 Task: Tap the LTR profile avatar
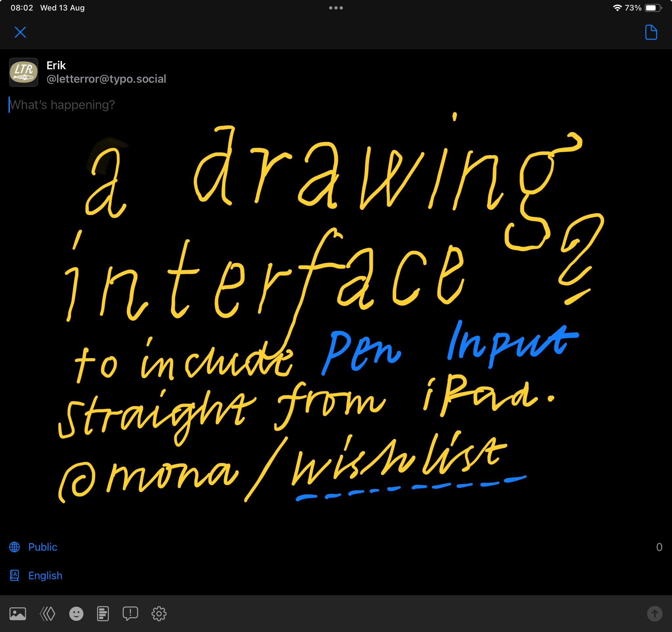click(x=24, y=72)
